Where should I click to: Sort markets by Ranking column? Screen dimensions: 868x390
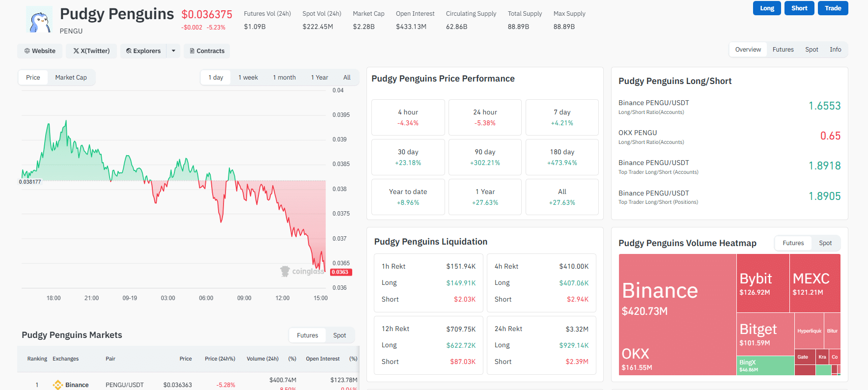point(37,359)
